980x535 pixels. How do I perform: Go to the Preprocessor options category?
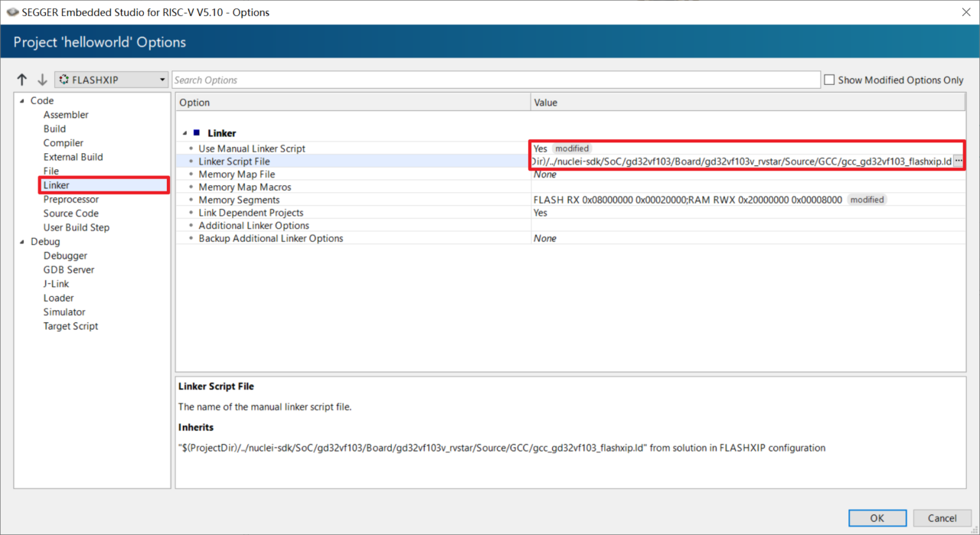(x=70, y=199)
